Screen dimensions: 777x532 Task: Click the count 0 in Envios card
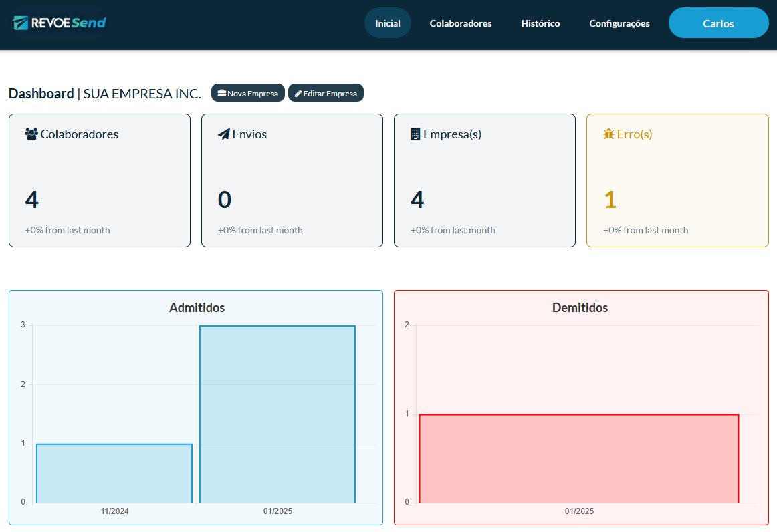click(225, 200)
